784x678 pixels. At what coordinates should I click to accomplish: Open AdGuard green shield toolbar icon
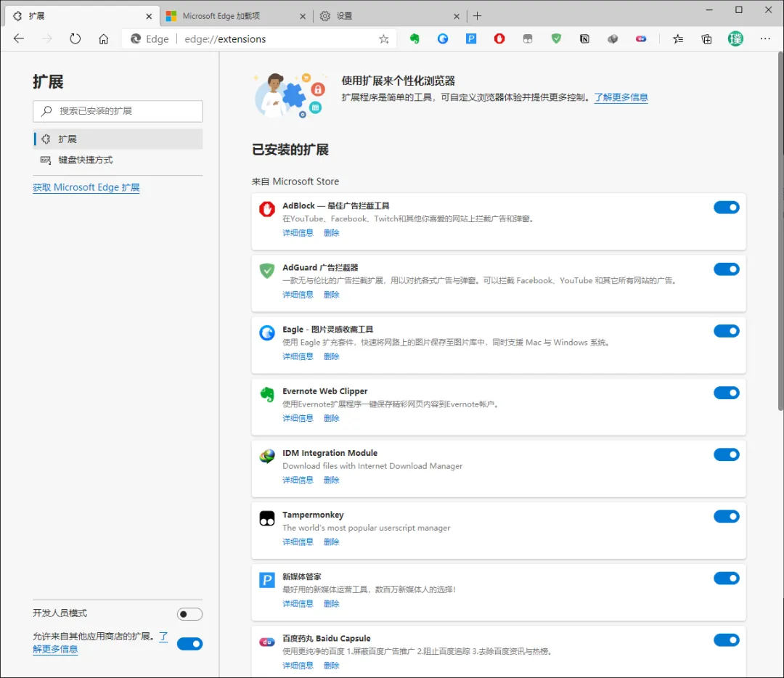coord(556,38)
